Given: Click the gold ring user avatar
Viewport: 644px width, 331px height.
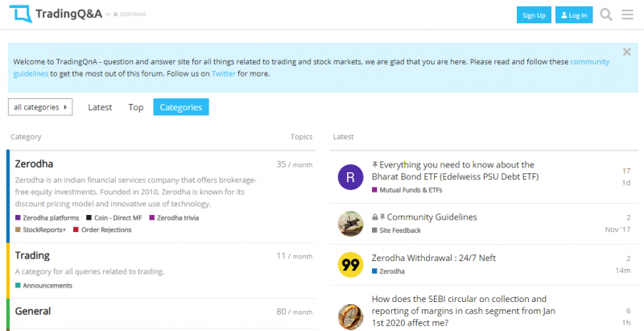Looking at the screenshot, I should [x=350, y=317].
